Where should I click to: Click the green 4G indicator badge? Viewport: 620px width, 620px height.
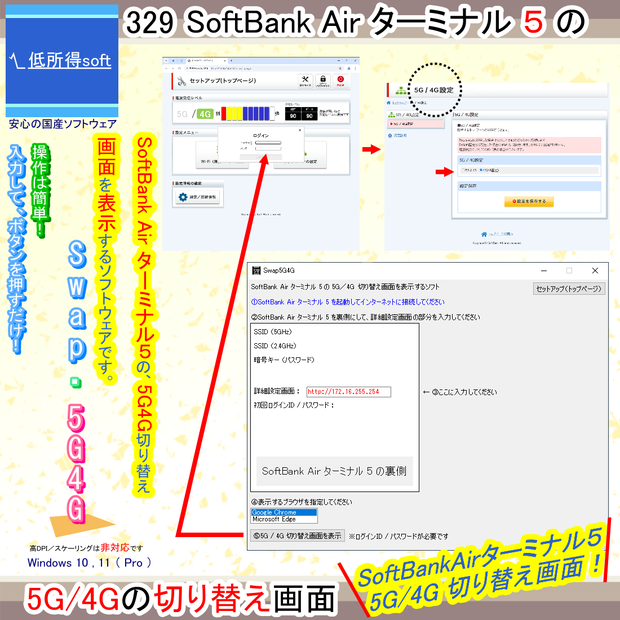point(205,114)
